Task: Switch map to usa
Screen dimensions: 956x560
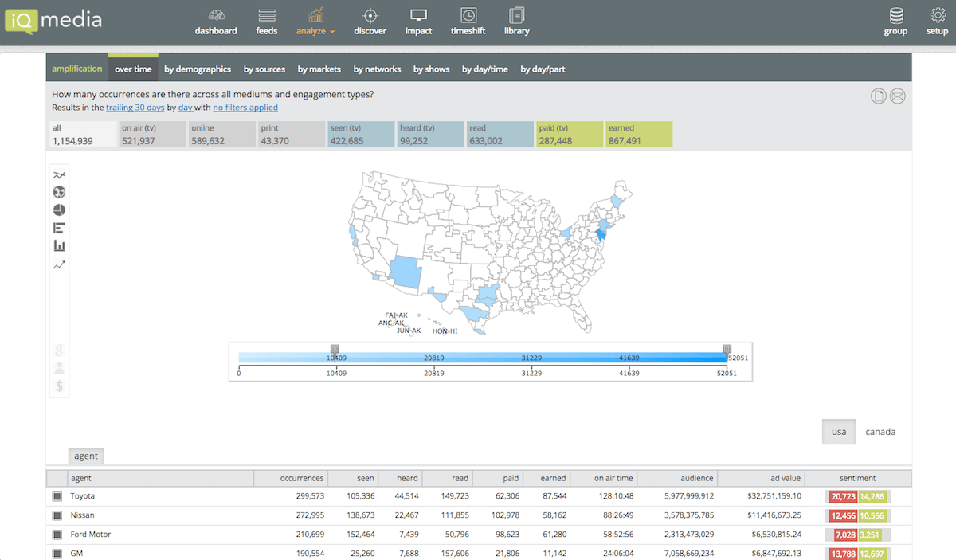Action: pos(839,432)
